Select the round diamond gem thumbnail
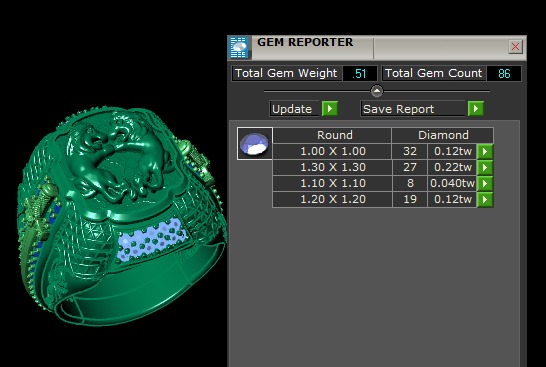 pyautogui.click(x=255, y=143)
